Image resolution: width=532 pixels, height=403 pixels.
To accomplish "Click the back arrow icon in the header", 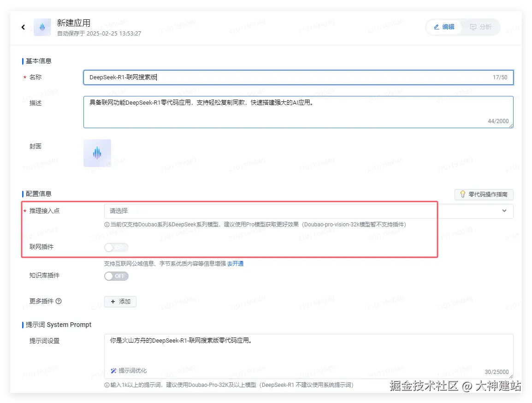I will point(23,27).
